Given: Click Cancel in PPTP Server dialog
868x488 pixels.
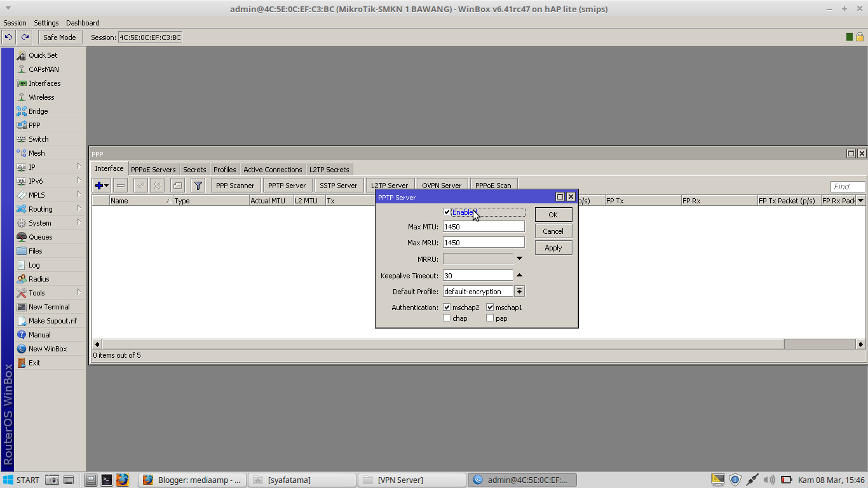Looking at the screenshot, I should pos(553,231).
